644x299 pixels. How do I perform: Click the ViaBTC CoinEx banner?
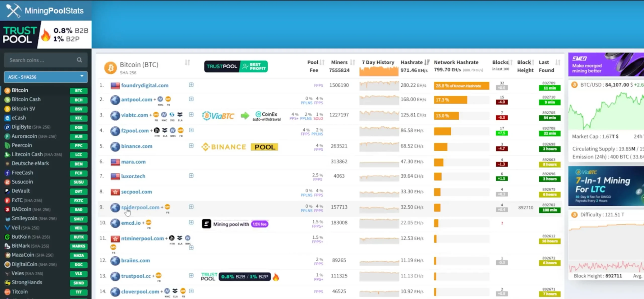[x=242, y=116]
